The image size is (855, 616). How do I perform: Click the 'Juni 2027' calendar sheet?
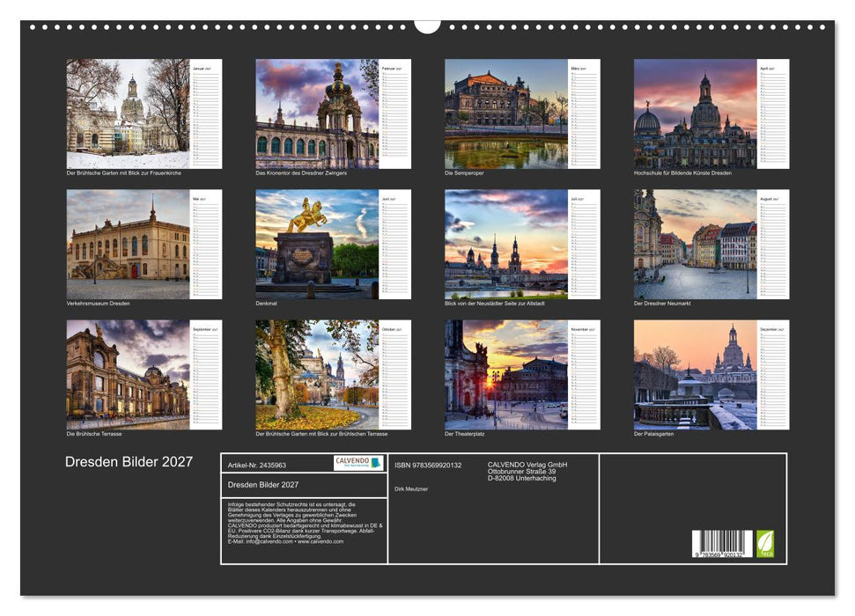coord(394,245)
